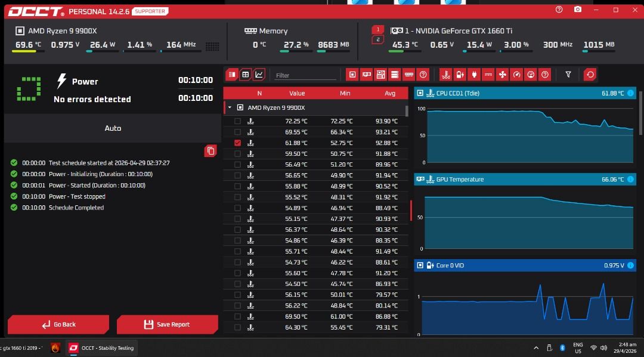Click the Save Report button
644x357 pixels.
pos(167,325)
